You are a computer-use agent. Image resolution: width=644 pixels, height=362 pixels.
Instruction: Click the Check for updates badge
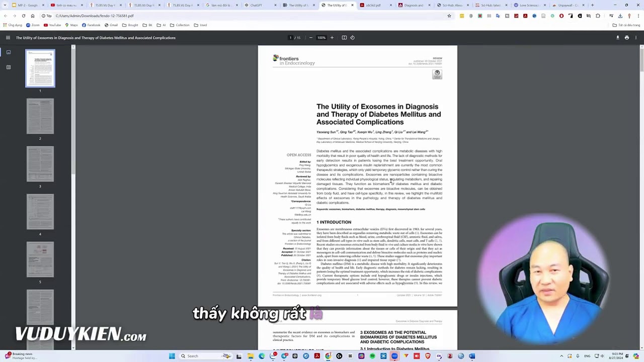tap(437, 74)
